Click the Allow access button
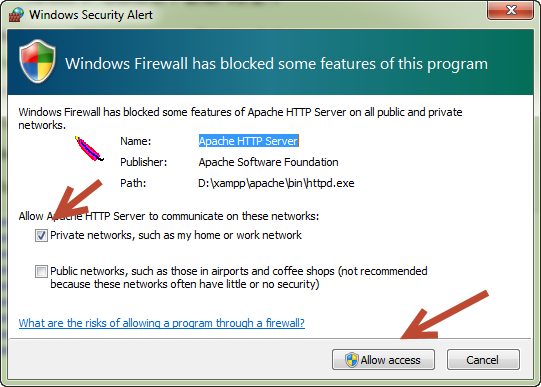The width and height of the screenshot is (541, 387). [x=383, y=360]
